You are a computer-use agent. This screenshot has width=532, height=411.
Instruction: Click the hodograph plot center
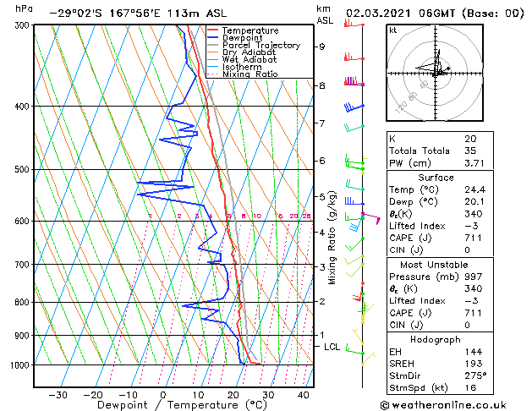pos(435,73)
